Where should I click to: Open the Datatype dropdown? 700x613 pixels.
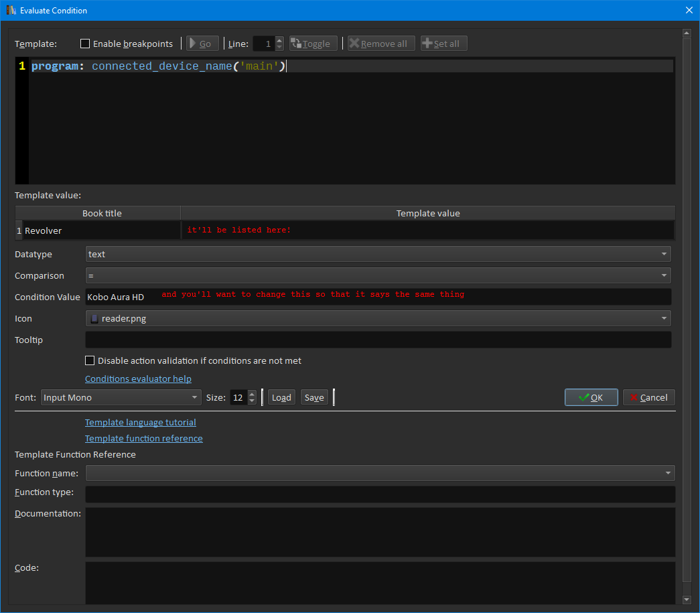click(x=378, y=254)
